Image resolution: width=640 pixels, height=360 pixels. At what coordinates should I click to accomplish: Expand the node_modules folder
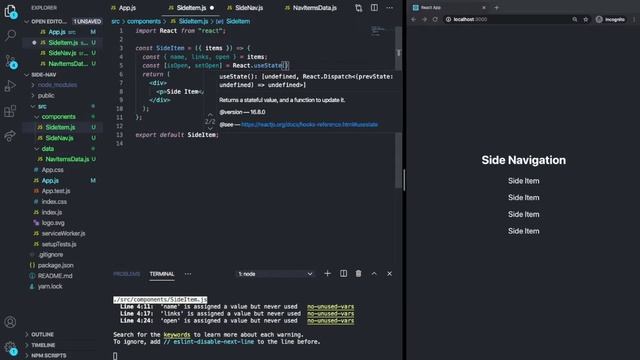57,85
